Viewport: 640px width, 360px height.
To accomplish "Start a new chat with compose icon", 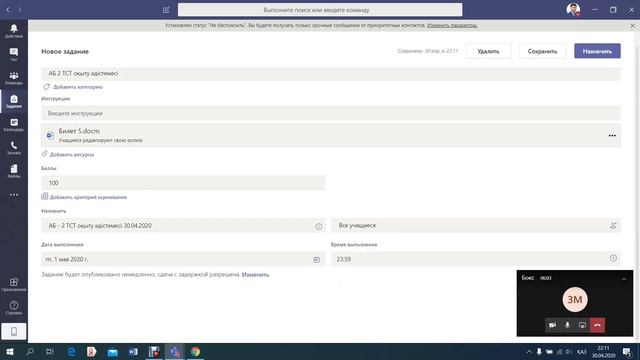I will pyautogui.click(x=166, y=9).
